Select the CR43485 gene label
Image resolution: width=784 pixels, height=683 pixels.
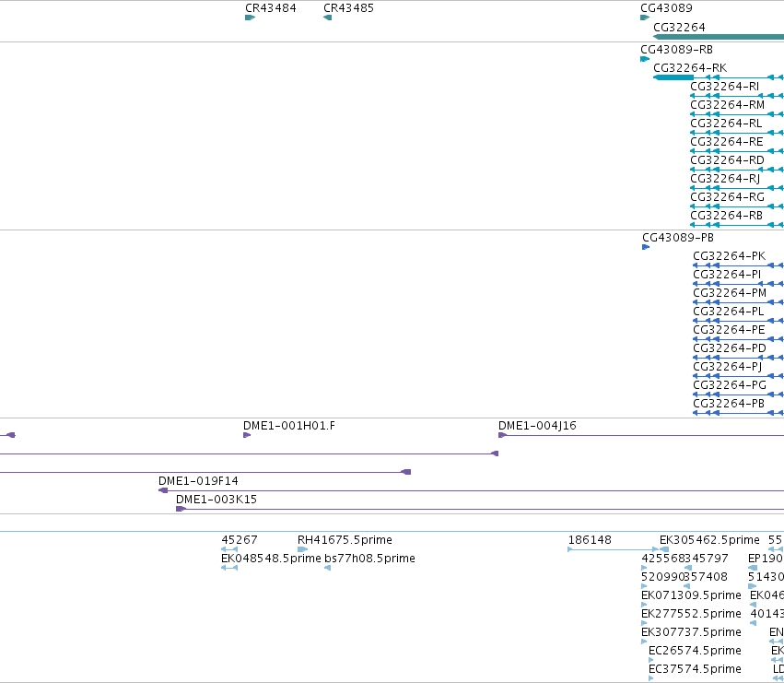click(x=348, y=8)
